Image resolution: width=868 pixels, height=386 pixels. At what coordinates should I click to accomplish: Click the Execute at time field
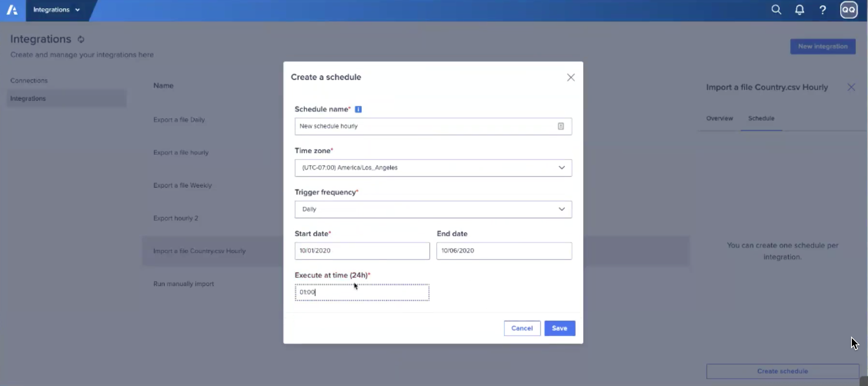[x=362, y=293]
